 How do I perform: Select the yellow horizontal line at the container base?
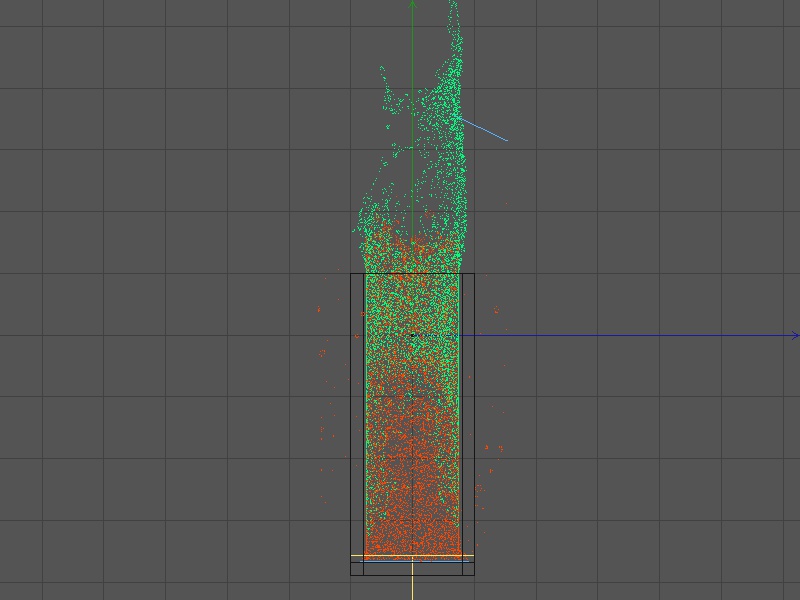tap(412, 556)
